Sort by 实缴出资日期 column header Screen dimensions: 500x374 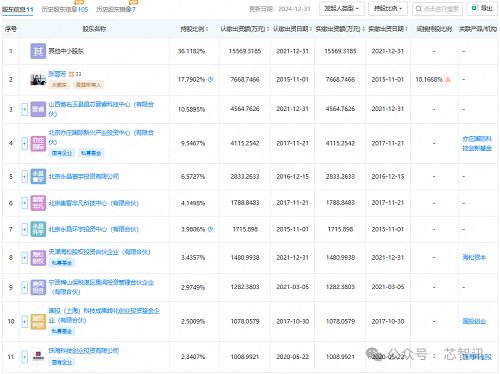tap(388, 29)
